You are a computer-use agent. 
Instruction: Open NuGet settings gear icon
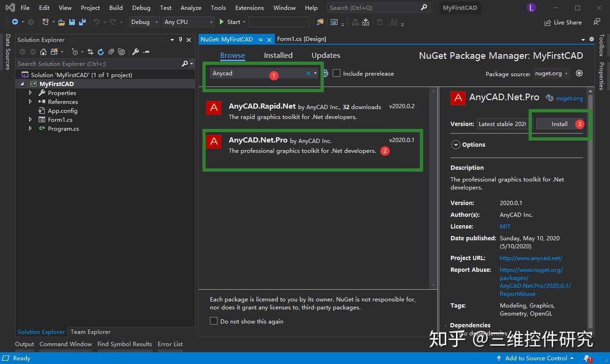tap(579, 73)
